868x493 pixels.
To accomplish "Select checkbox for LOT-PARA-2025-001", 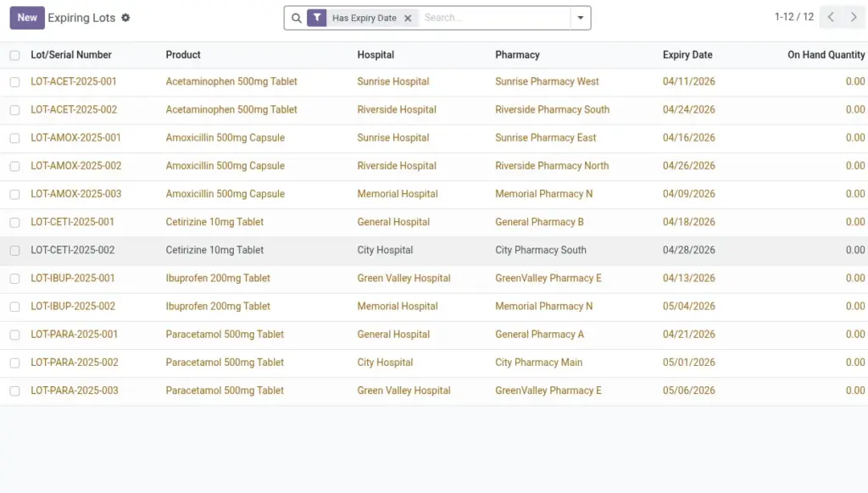I will [15, 335].
